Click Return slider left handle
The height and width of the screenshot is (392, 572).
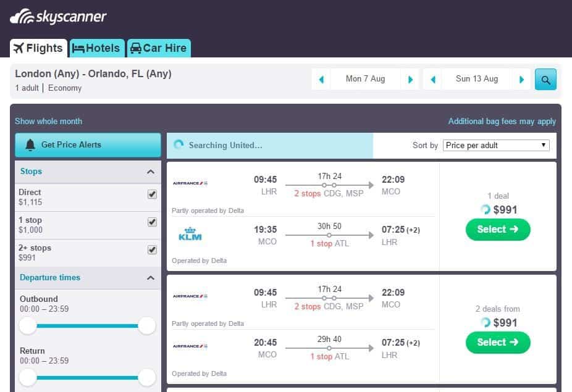pos(28,377)
